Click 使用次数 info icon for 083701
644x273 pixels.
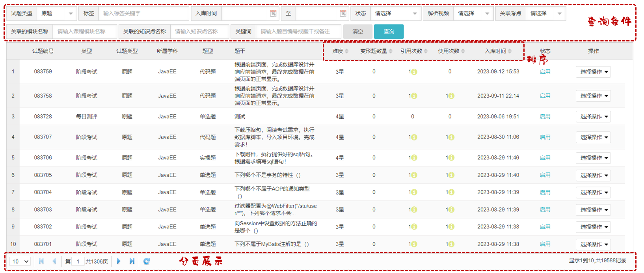coord(451,244)
